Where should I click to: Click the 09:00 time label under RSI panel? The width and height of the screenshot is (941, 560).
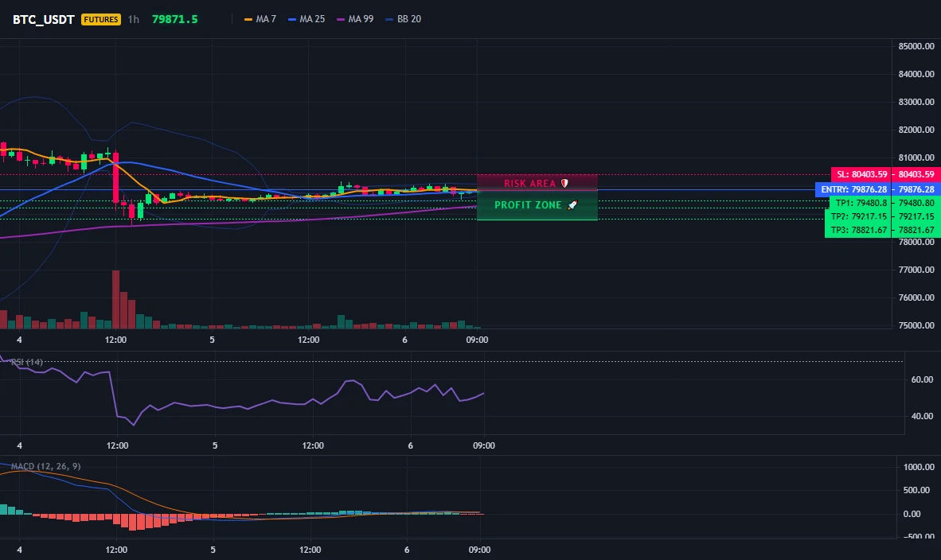pos(484,445)
